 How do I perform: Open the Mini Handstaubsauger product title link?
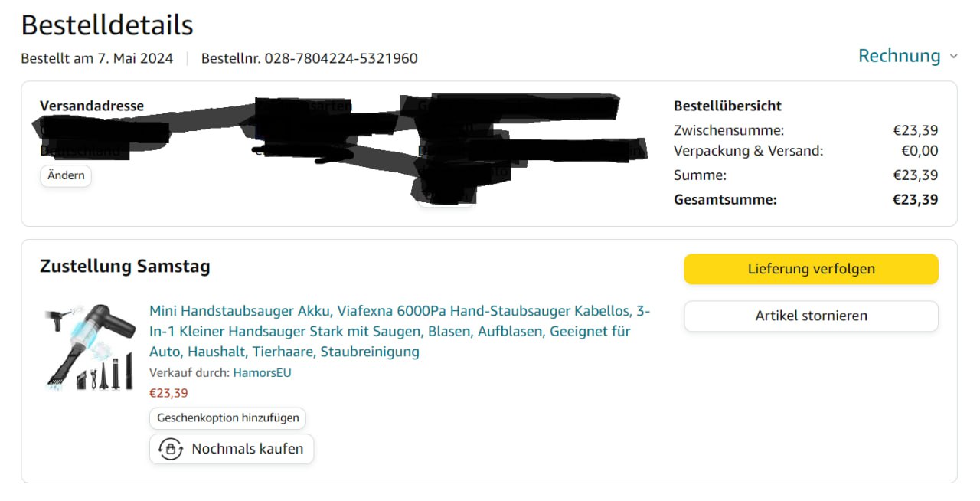click(x=400, y=332)
